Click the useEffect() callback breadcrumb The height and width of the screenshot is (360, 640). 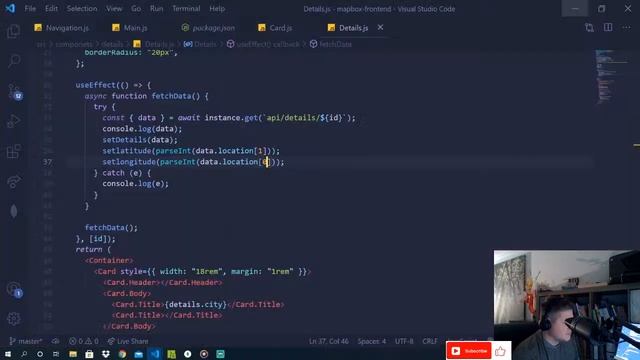click(x=263, y=44)
